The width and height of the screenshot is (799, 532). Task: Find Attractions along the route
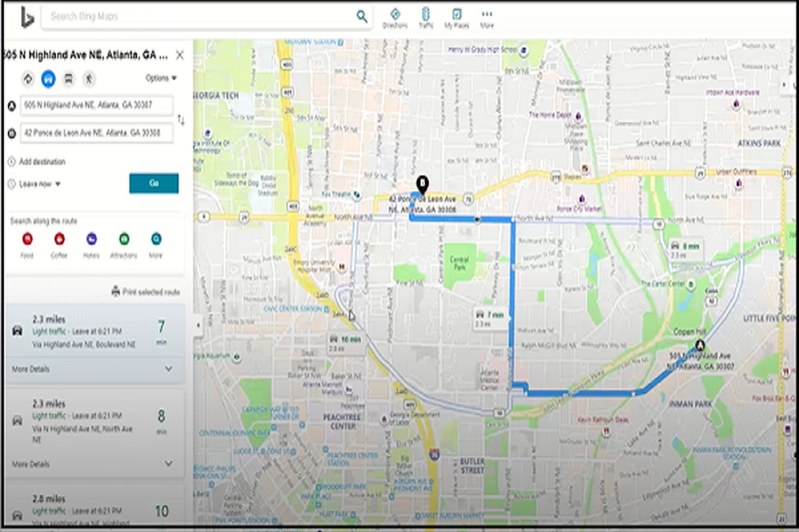click(x=124, y=240)
